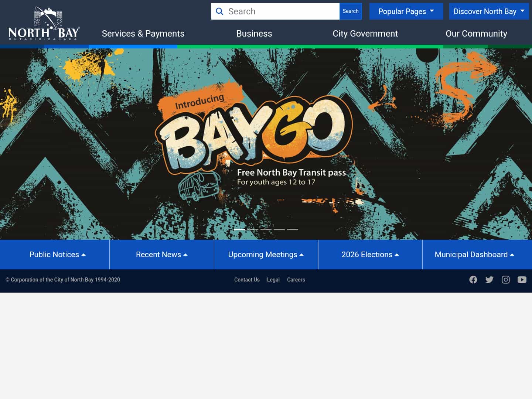Expand the Recent News panel
Screen dimensions: 532x399
coord(162,255)
